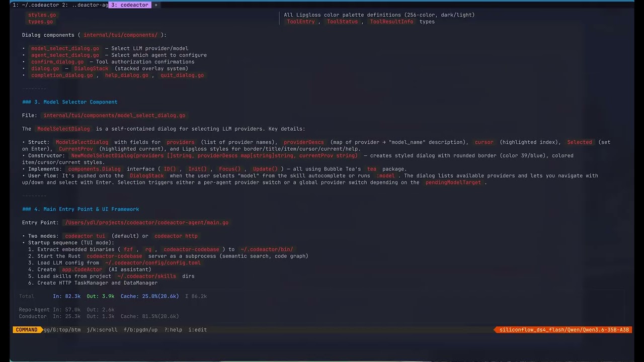The height and width of the screenshot is (362, 644).
Task: Click i:edit hint in status bar
Action: click(x=198, y=330)
